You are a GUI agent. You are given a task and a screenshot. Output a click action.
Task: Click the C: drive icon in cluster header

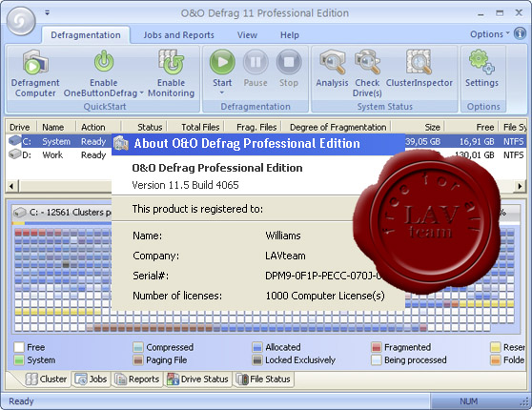20,213
